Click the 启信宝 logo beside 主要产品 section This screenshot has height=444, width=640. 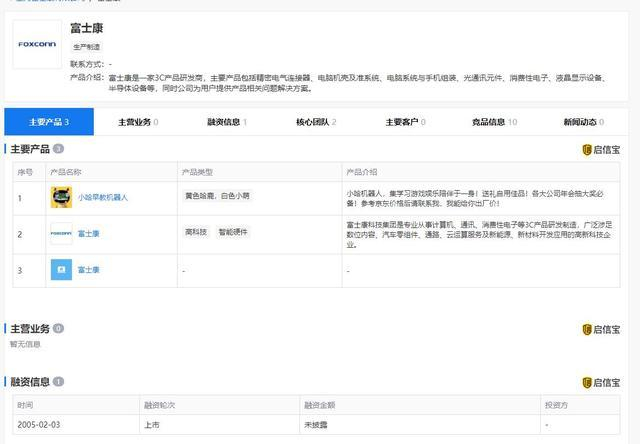click(601, 150)
